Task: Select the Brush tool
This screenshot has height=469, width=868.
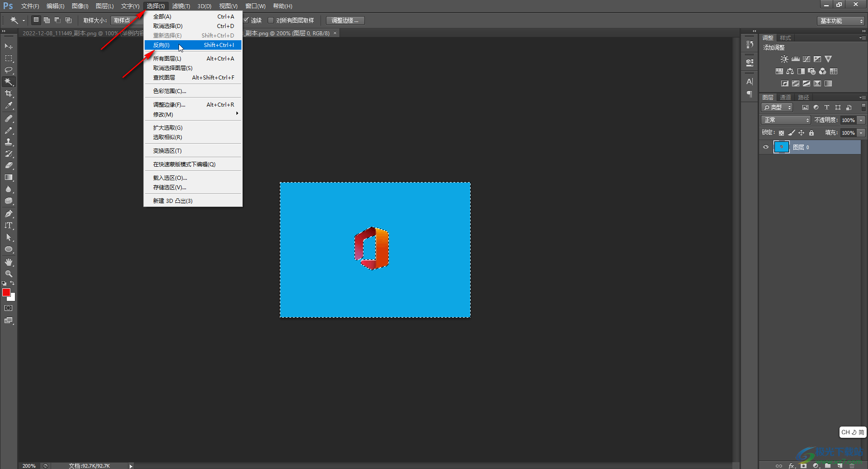Action: pos(9,130)
